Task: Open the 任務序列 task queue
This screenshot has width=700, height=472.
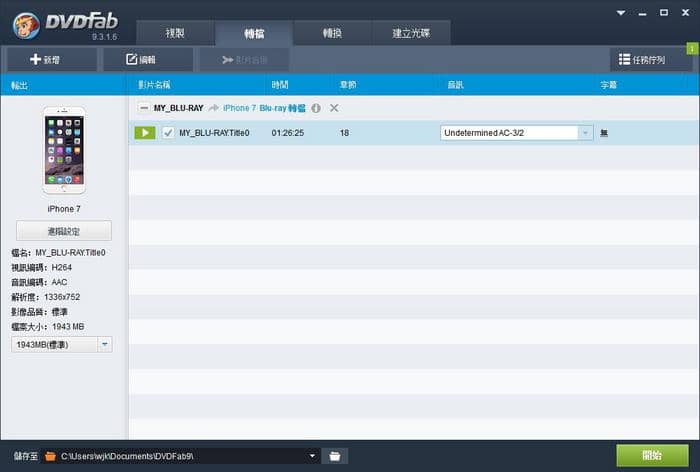Action: point(650,59)
